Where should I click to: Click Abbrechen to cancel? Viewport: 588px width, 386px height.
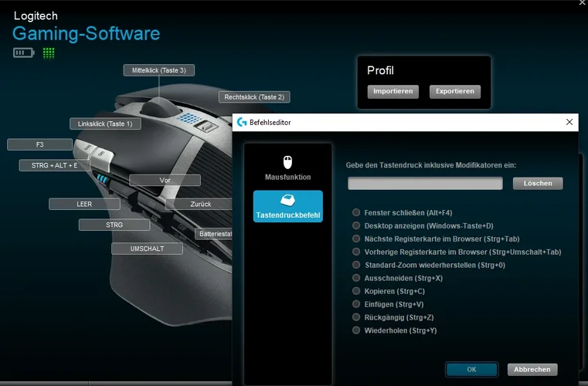tap(532, 370)
